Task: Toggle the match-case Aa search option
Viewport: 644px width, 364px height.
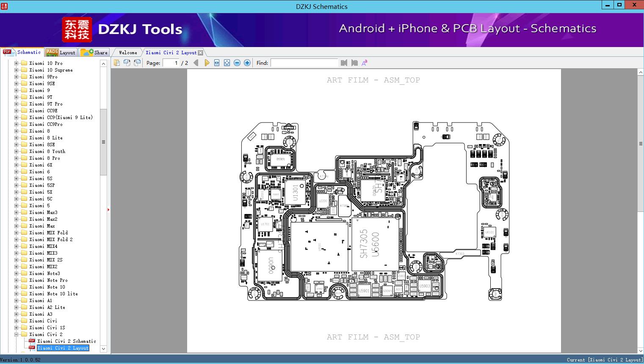Action: [x=365, y=63]
